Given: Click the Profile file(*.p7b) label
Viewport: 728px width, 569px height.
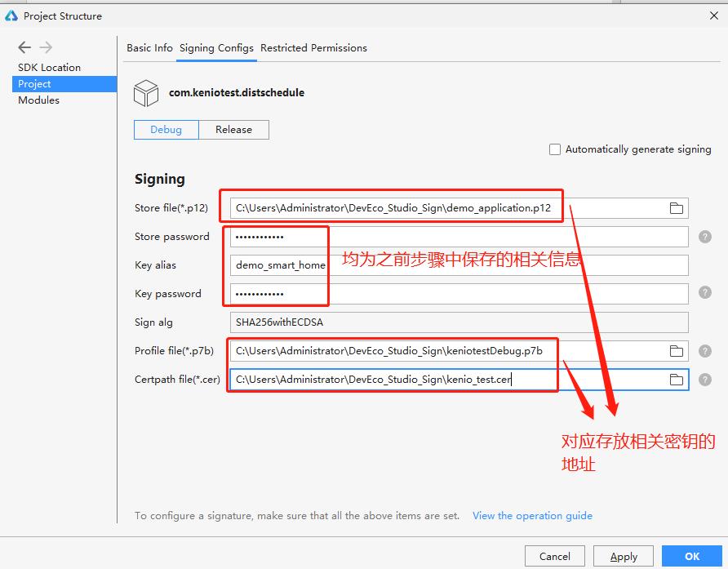Looking at the screenshot, I should click(174, 351).
